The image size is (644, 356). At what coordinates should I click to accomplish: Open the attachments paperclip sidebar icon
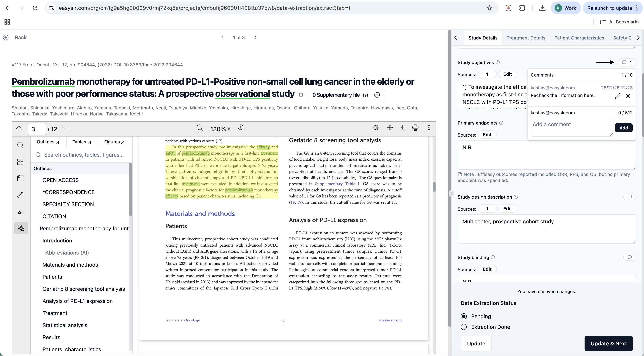click(21, 195)
